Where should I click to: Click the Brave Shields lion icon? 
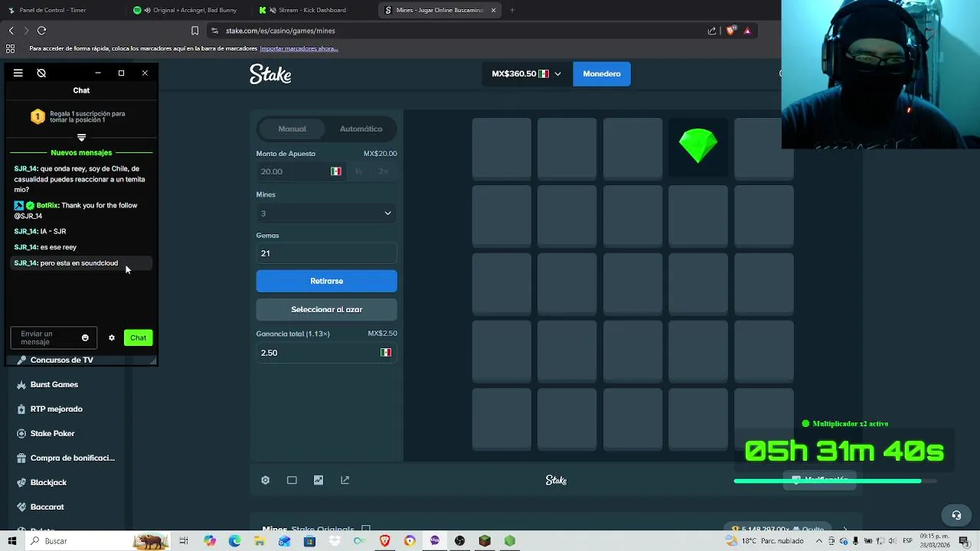point(730,31)
